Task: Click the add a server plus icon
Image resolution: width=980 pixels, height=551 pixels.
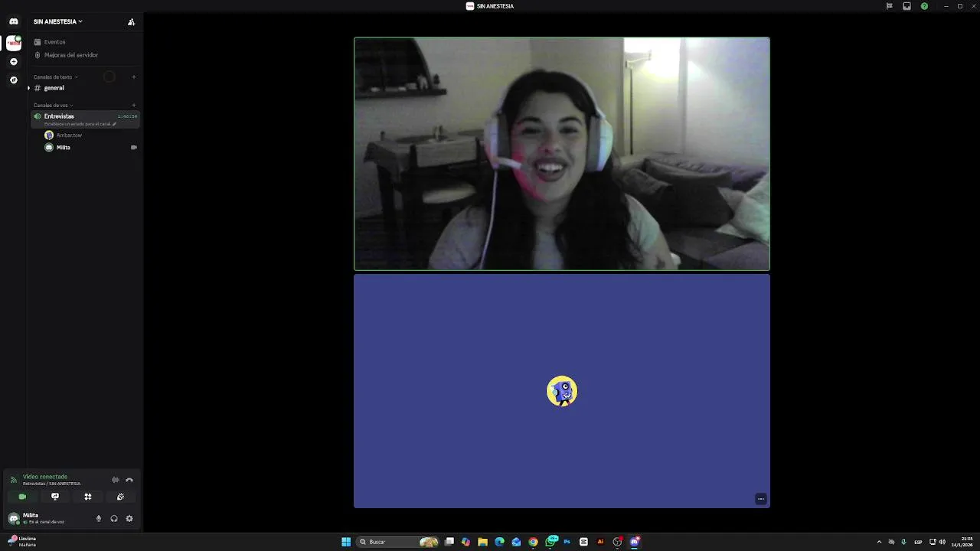Action: coord(14,62)
